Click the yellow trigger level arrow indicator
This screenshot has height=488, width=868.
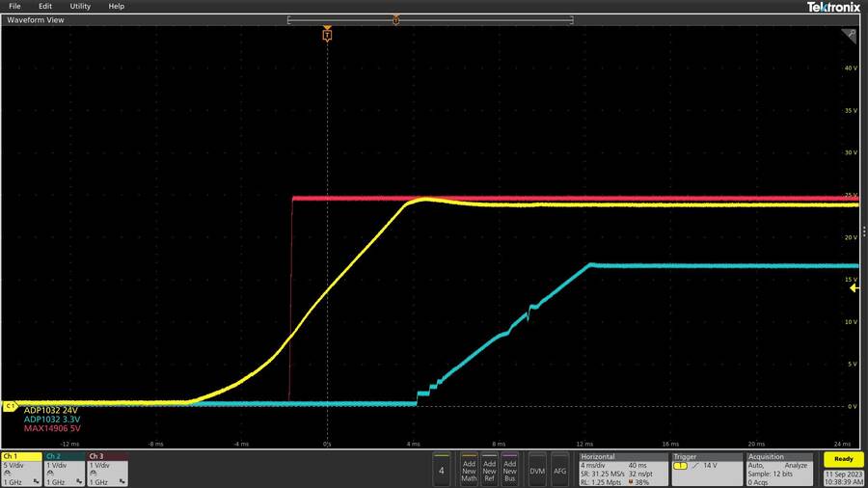[853, 287]
